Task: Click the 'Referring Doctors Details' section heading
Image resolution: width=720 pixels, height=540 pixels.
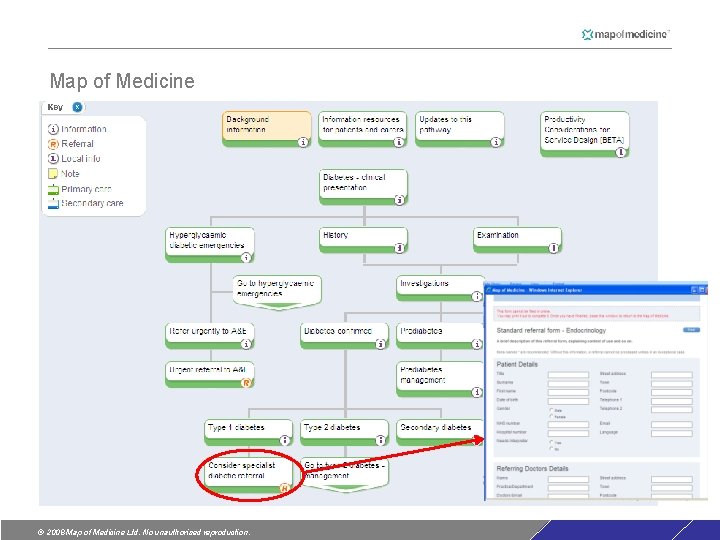Action: point(533,468)
